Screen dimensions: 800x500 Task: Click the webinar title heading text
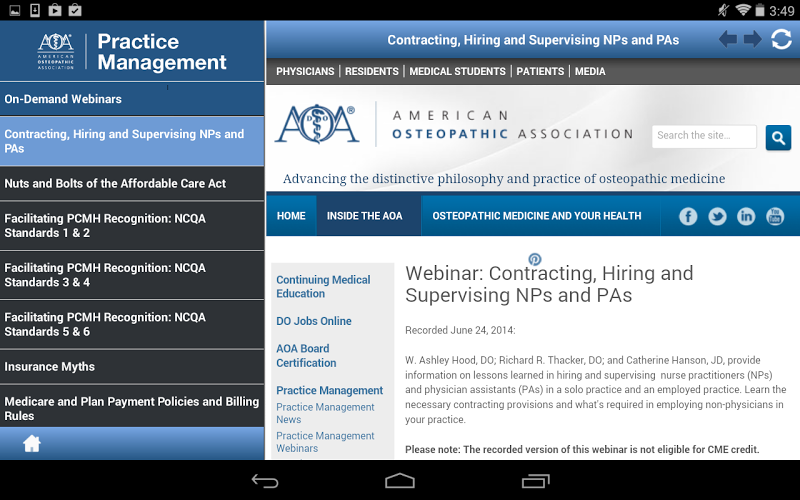point(549,284)
